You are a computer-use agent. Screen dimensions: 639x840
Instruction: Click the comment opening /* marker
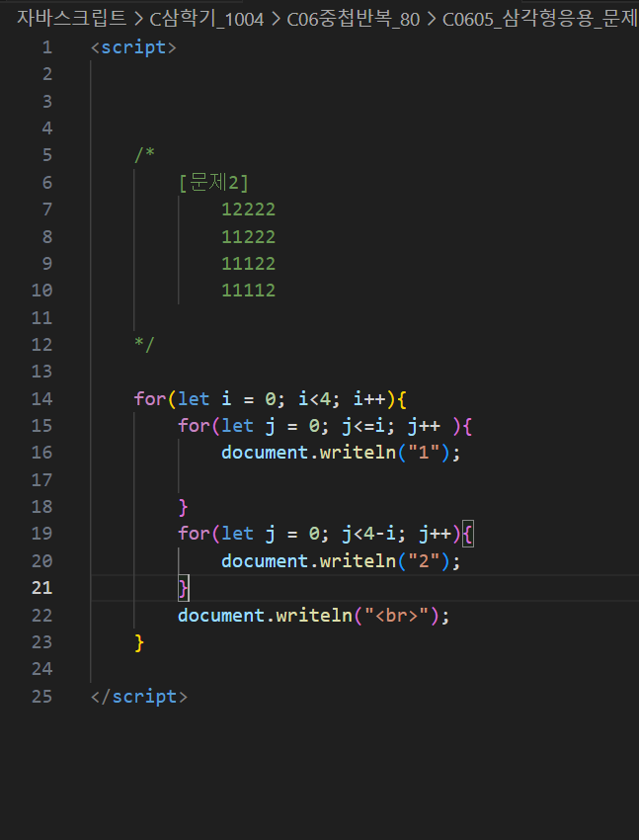click(x=144, y=155)
